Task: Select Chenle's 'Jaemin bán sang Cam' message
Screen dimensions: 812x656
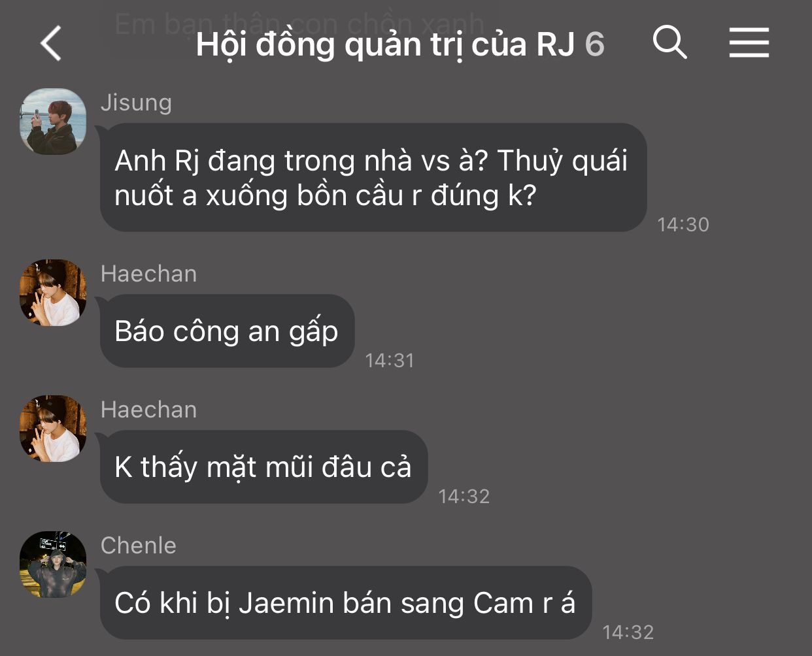Action: 346,602
